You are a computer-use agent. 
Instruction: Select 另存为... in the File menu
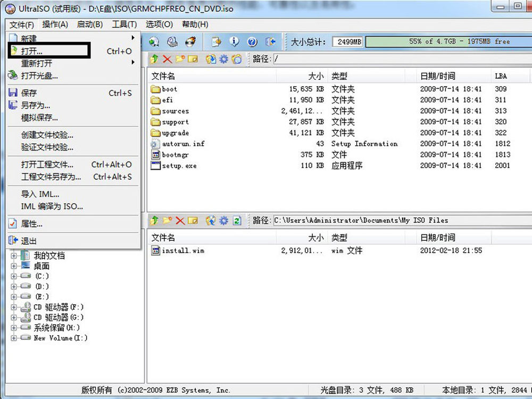pyautogui.click(x=35, y=105)
